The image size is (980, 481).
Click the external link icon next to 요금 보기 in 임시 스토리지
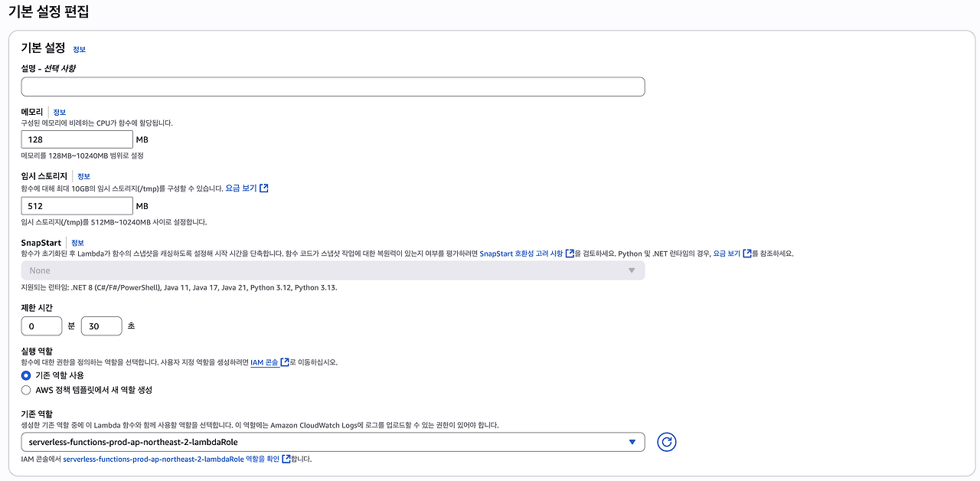(264, 188)
